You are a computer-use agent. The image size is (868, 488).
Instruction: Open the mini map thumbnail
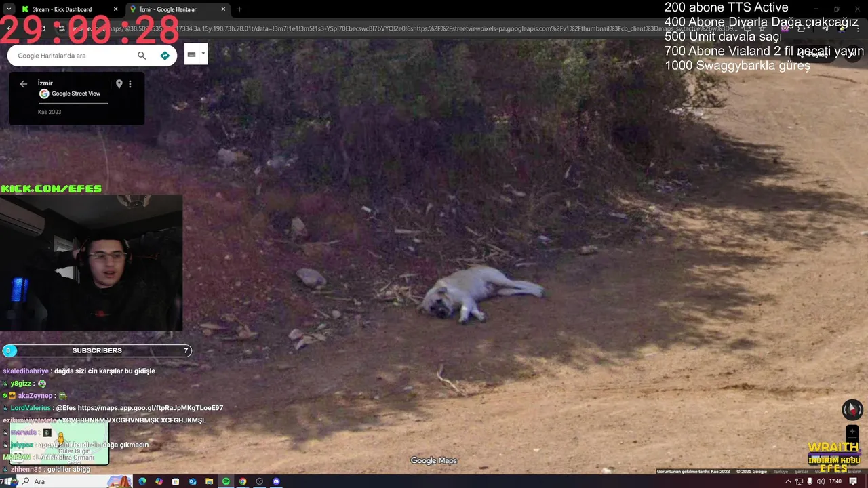pyautogui.click(x=59, y=443)
